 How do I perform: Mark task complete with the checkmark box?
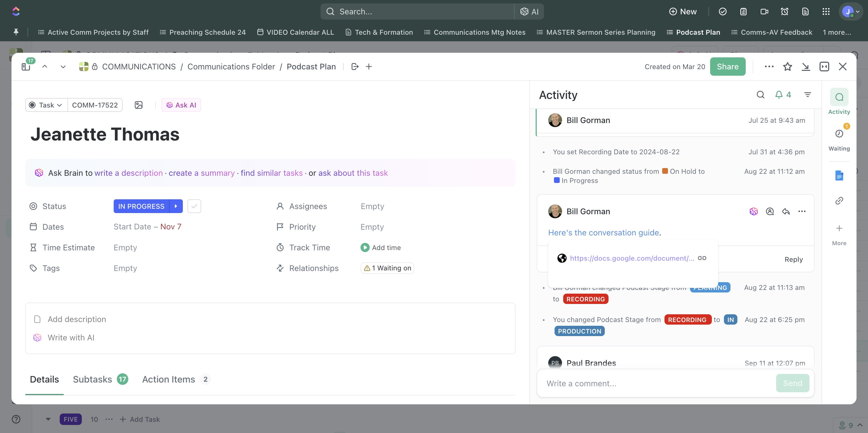194,206
